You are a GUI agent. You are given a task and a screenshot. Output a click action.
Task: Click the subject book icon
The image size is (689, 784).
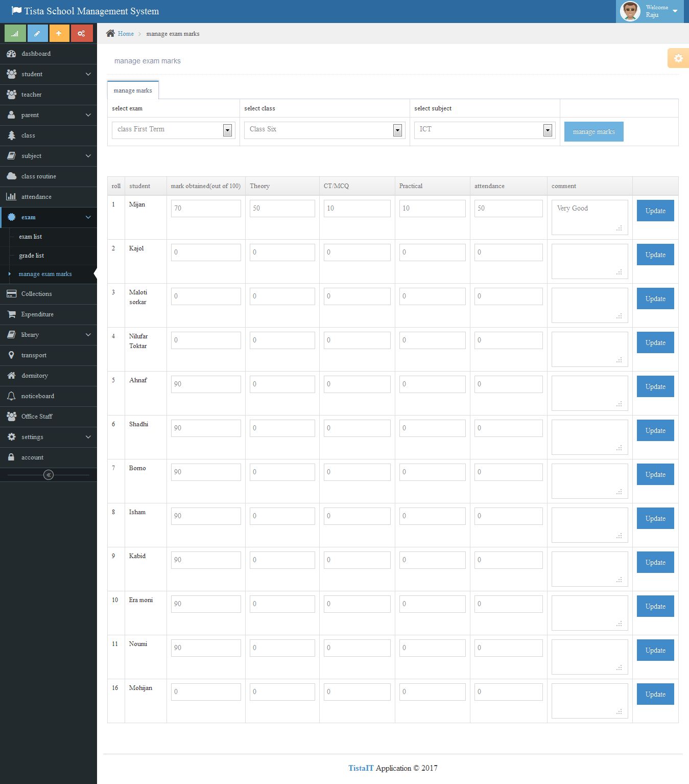pyautogui.click(x=11, y=156)
